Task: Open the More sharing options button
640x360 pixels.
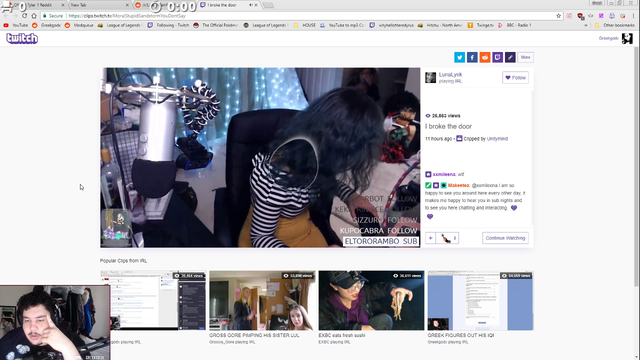Action: point(525,57)
